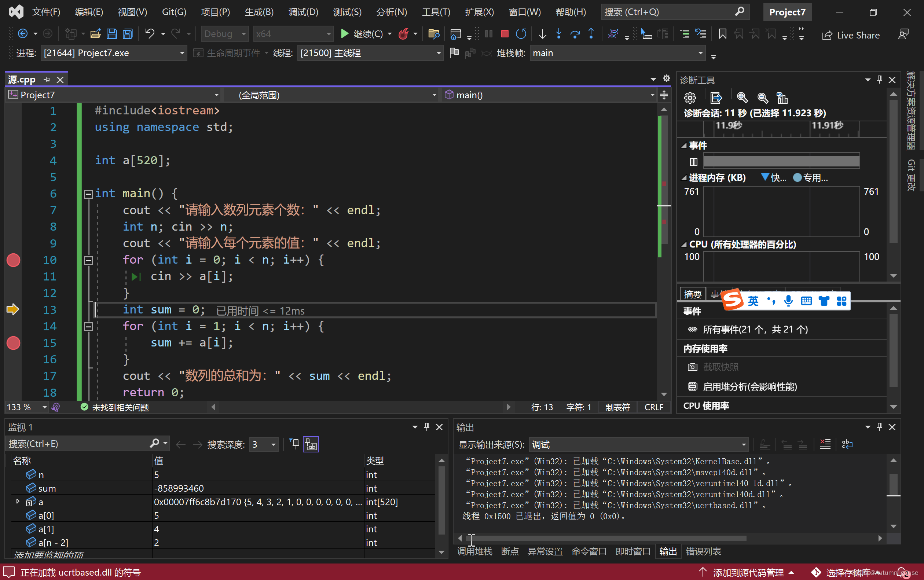Image resolution: width=924 pixels, height=580 pixels.
Task: Expand the array a in watch window
Action: (18, 502)
